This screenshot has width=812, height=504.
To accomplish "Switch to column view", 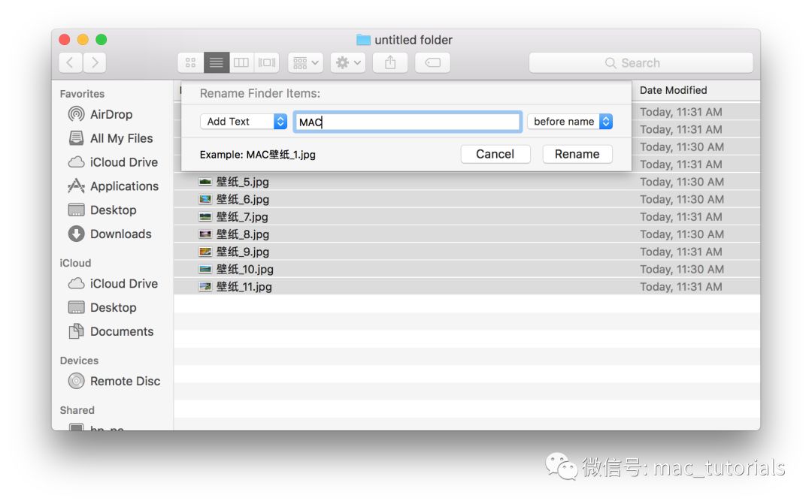I will 241,63.
